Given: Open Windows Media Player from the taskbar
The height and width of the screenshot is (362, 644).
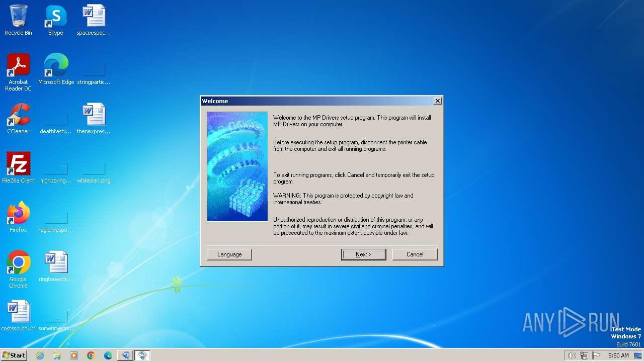Looking at the screenshot, I should [x=74, y=355].
